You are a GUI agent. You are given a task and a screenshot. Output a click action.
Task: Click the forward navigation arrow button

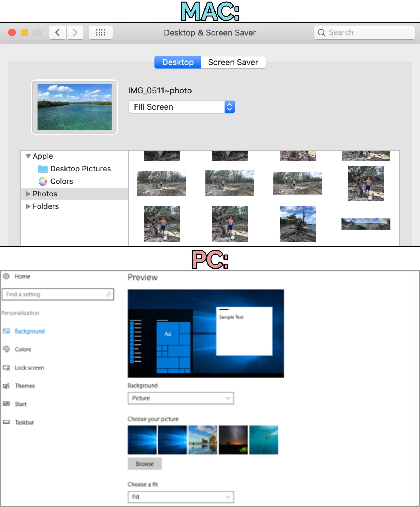pyautogui.click(x=75, y=32)
